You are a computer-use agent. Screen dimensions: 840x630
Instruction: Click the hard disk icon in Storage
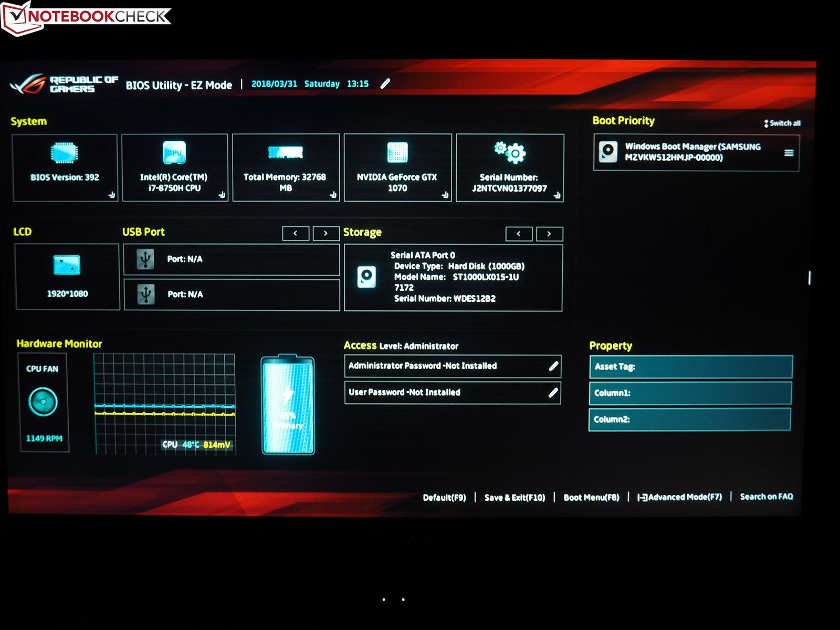coord(366,277)
